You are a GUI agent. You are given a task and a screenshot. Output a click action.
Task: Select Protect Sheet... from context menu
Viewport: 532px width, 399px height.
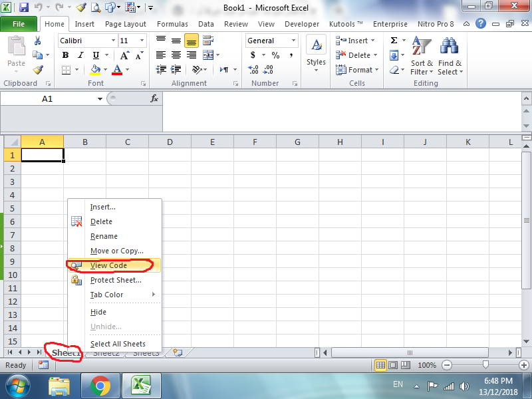[114, 280]
